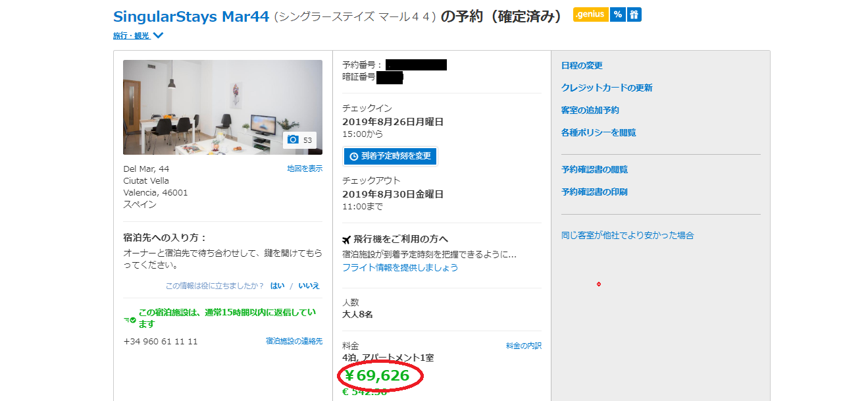
Task: Open 宿泊施設の連絡先 link
Action: click(x=294, y=341)
